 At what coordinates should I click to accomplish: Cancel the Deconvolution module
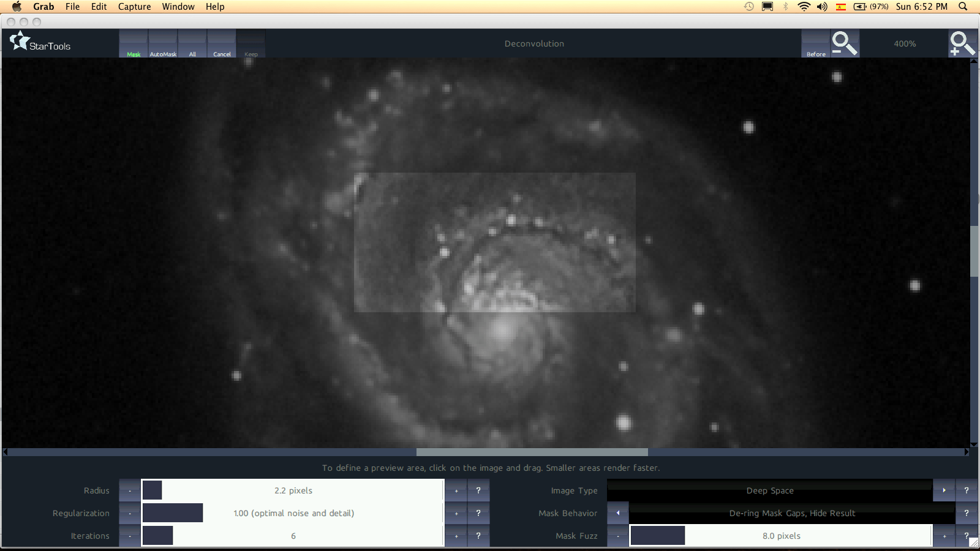(x=222, y=44)
